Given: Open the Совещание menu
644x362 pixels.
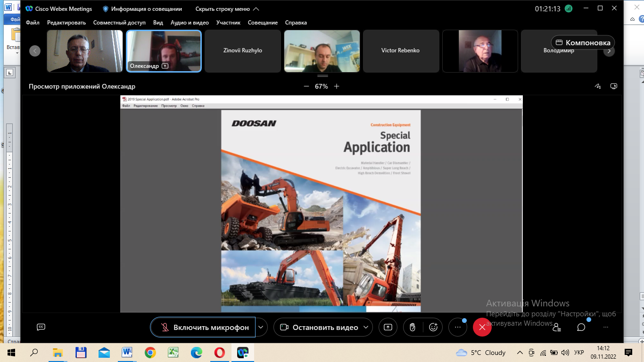Looking at the screenshot, I should pyautogui.click(x=263, y=23).
